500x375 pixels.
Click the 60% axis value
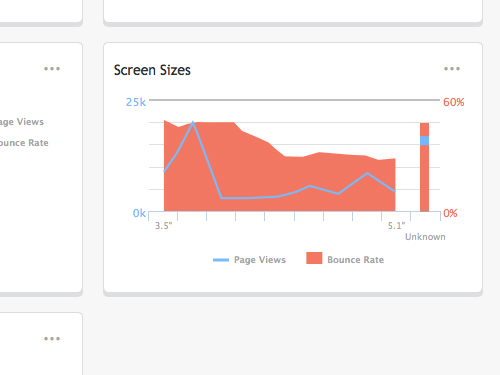[454, 102]
